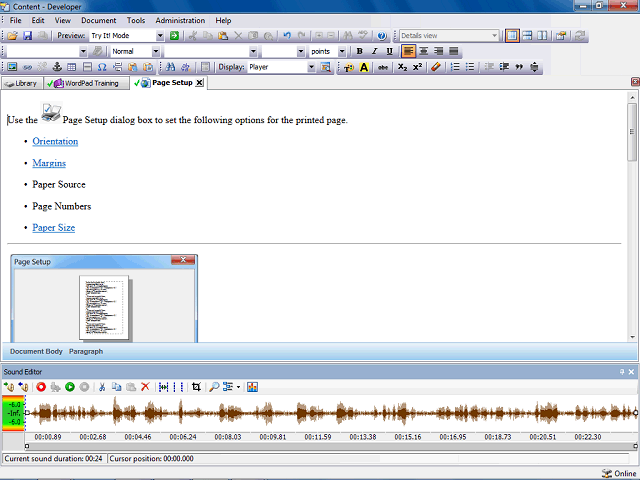Viewport: 640px width, 480px height.
Task: Switch to the Library tab
Action: pyautogui.click(x=22, y=83)
